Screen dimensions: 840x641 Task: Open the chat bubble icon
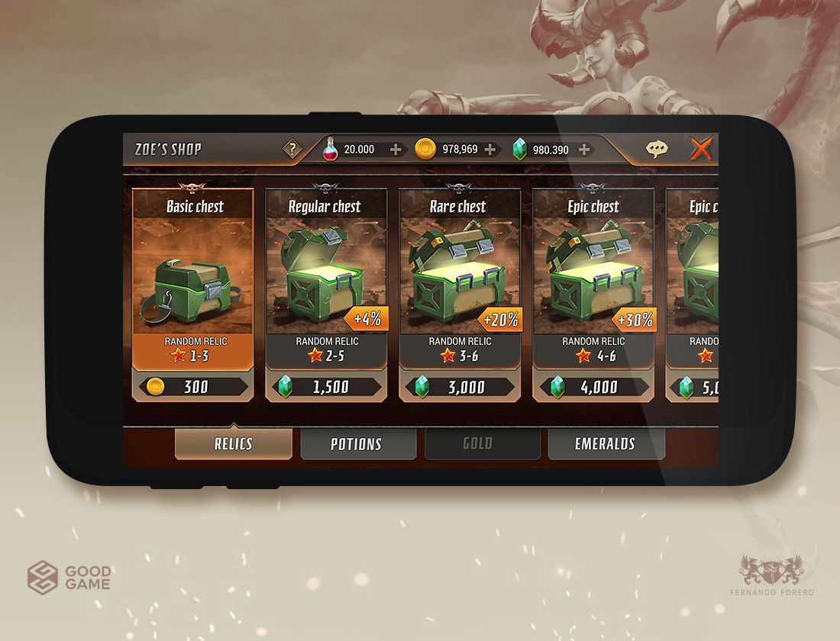click(x=657, y=149)
